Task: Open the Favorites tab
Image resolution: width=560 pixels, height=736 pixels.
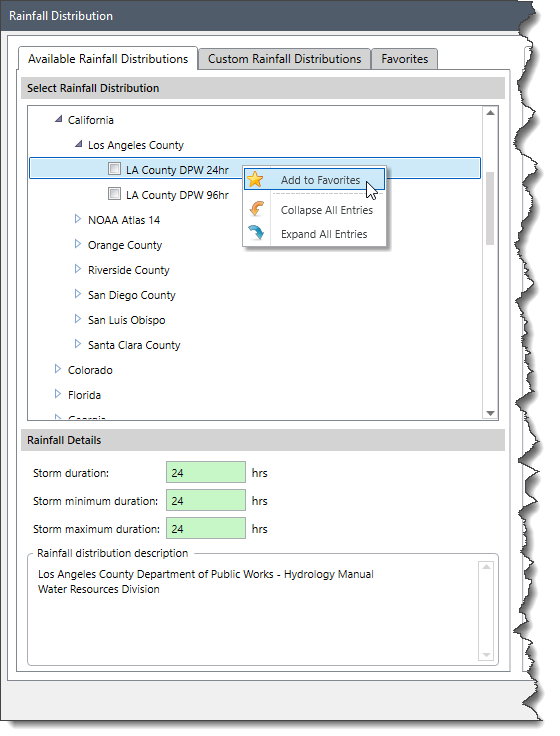Action: (405, 59)
